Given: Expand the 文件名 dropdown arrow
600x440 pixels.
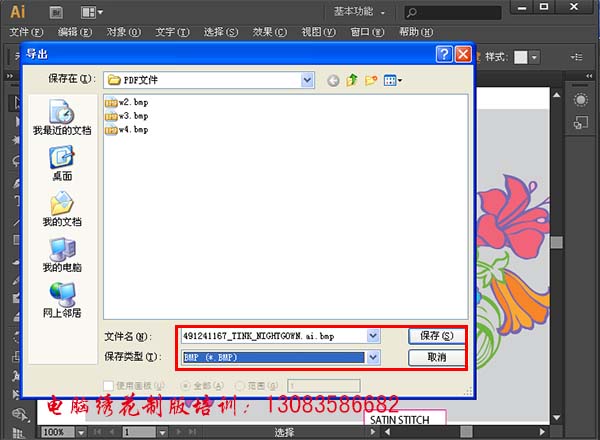Looking at the screenshot, I should (373, 336).
